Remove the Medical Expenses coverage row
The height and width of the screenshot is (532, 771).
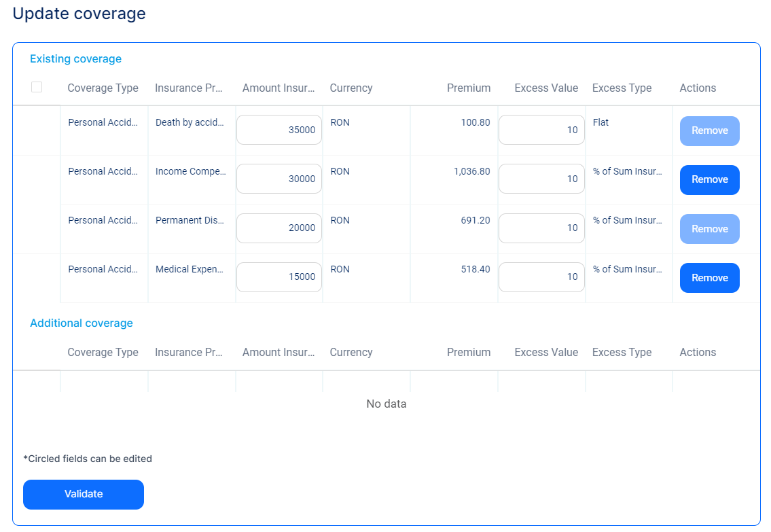[x=709, y=278]
